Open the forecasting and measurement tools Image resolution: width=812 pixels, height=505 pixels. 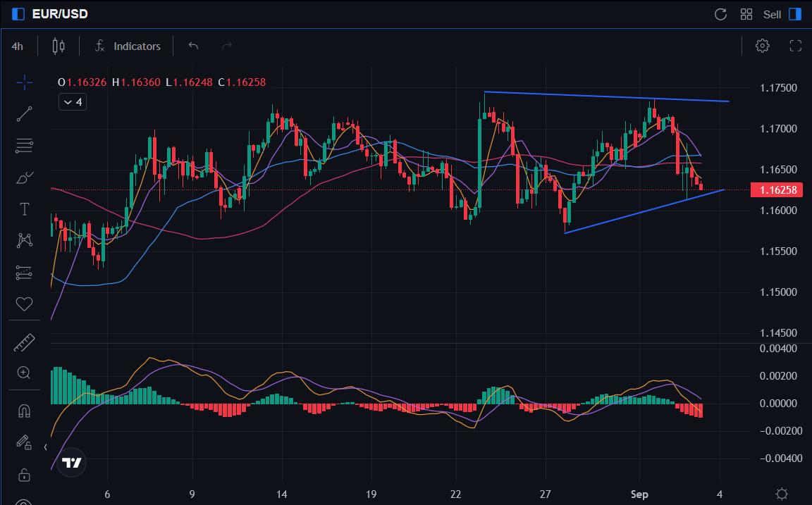pyautogui.click(x=25, y=272)
